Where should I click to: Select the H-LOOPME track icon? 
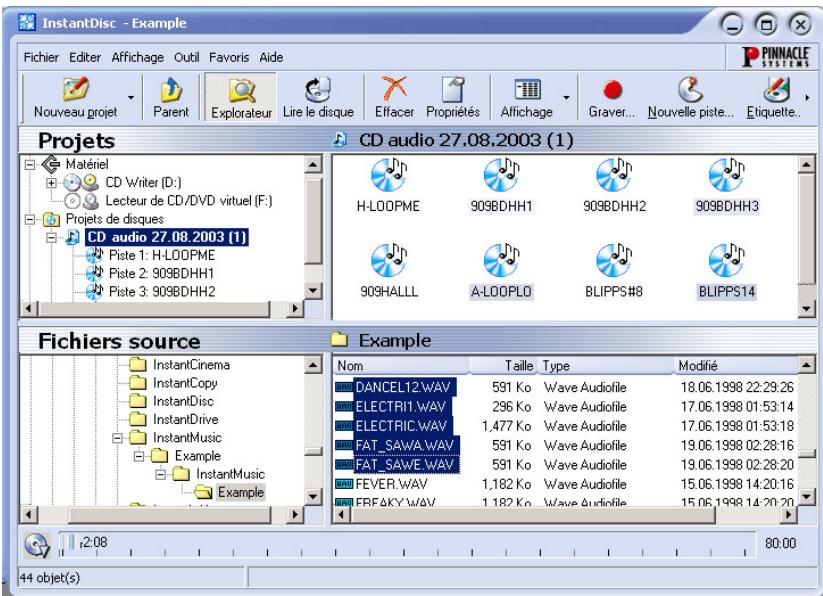388,176
